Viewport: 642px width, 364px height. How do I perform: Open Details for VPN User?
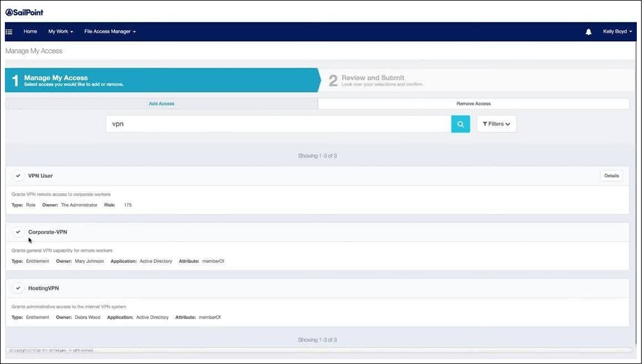tap(611, 176)
